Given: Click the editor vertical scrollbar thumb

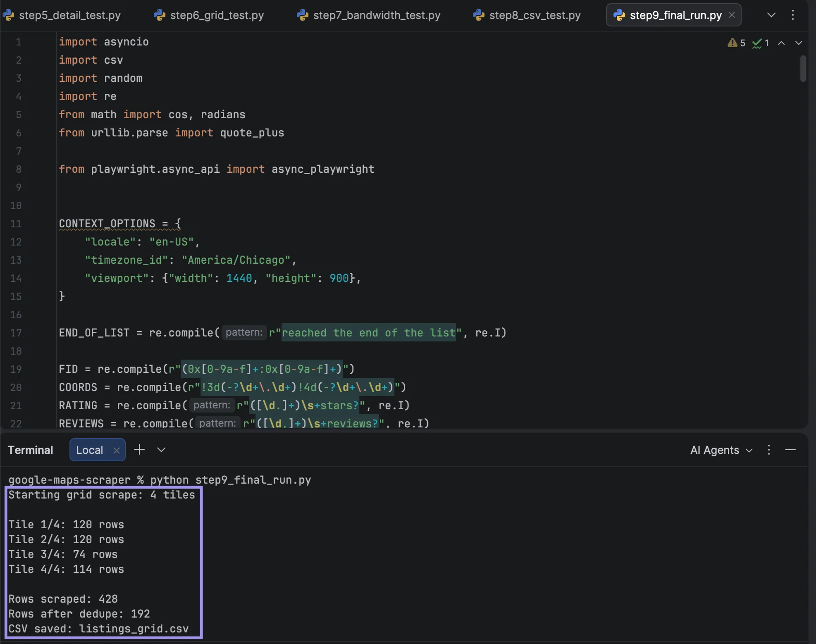Looking at the screenshot, I should [x=803, y=69].
